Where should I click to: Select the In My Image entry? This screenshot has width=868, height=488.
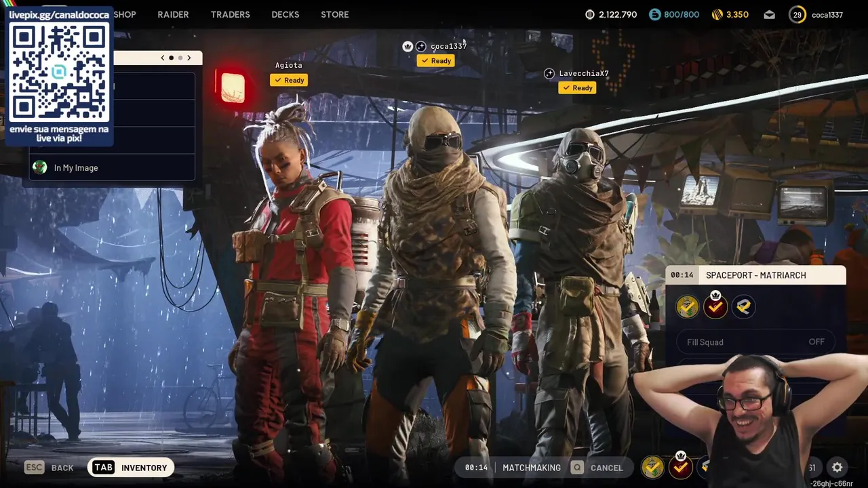112,167
